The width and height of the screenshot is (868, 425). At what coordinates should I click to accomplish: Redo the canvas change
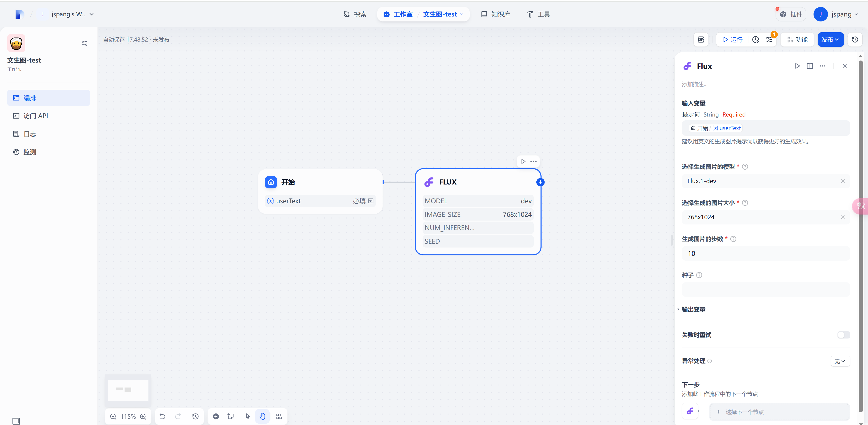[x=178, y=417]
